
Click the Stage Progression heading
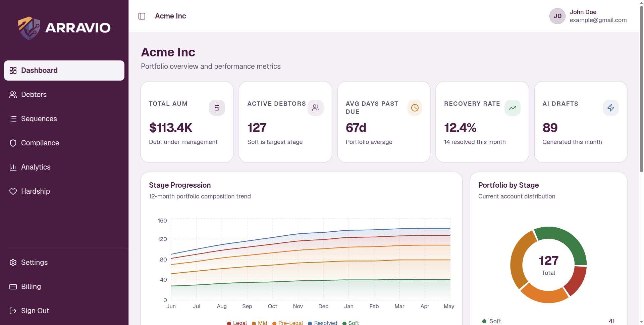click(180, 185)
